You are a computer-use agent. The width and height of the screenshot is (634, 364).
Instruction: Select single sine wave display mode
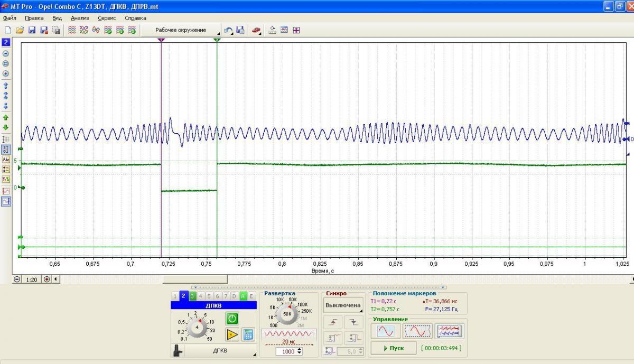pos(385,331)
